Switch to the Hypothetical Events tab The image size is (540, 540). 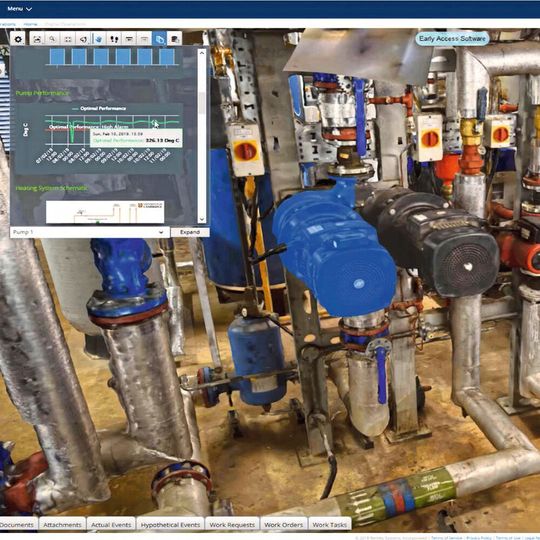[170, 525]
